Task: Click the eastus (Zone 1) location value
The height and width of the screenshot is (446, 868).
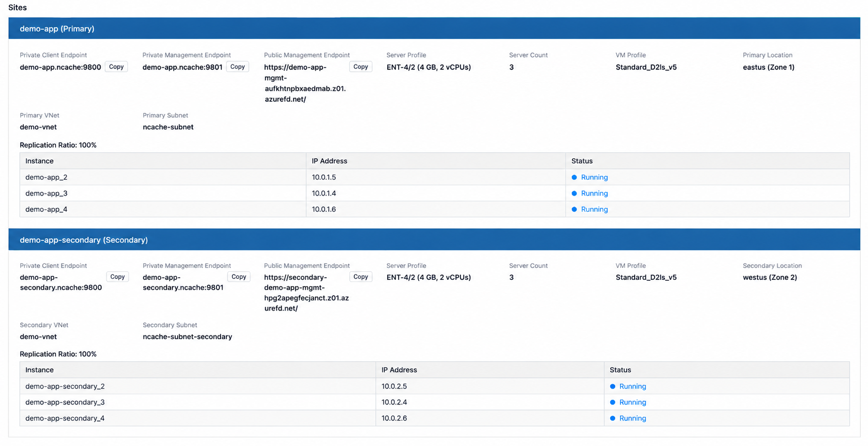Action: (x=769, y=67)
